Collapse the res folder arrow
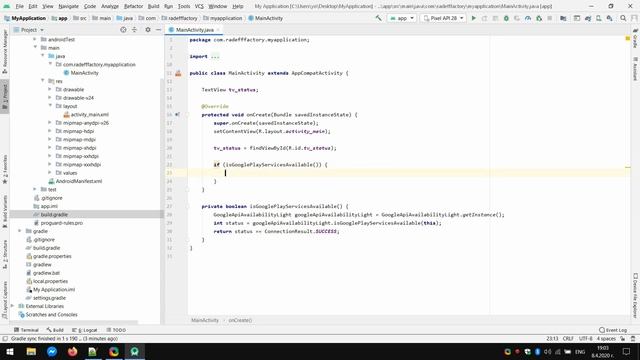Image resolution: width=640 pixels, height=360 pixels. coord(42,81)
